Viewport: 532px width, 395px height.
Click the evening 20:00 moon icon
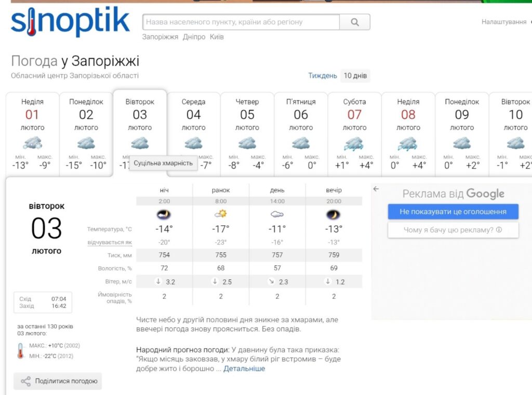click(x=334, y=214)
